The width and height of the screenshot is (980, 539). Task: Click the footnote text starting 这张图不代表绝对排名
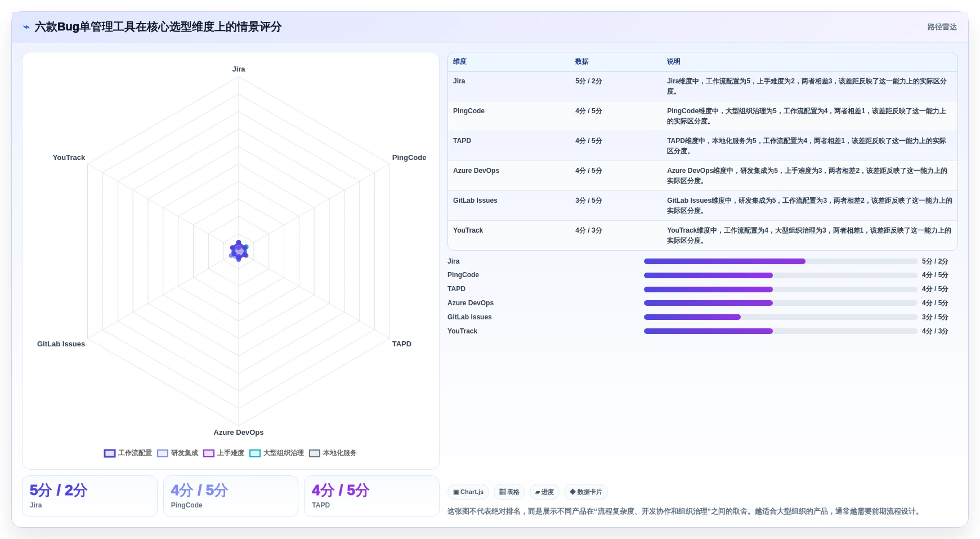point(684,511)
